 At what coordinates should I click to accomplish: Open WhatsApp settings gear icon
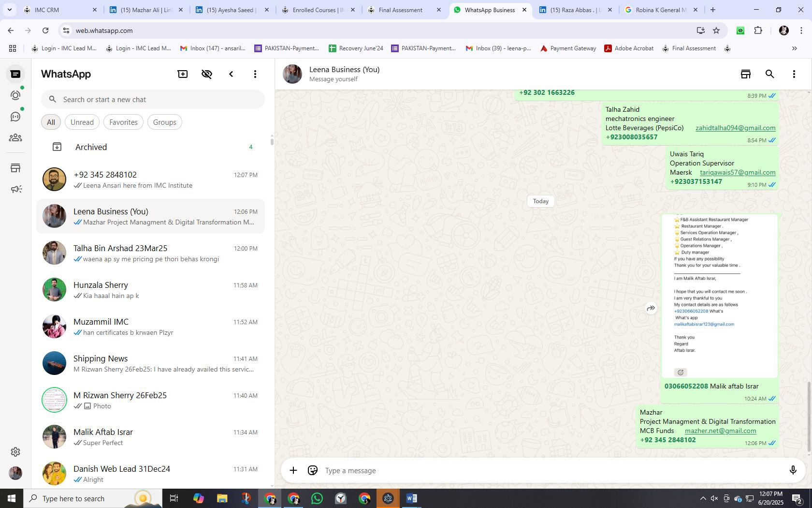15,451
